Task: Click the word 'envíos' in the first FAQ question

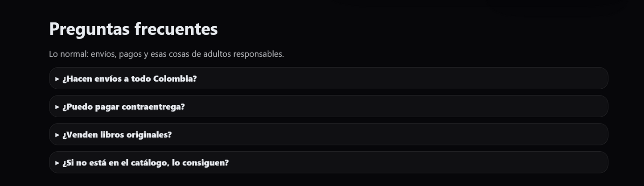Action: [108, 79]
